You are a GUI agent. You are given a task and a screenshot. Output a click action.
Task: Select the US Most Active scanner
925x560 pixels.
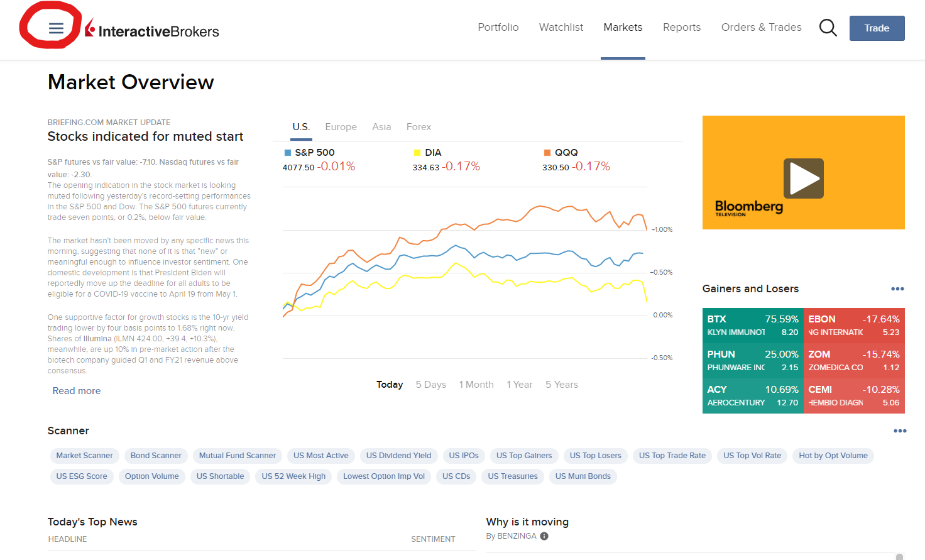point(320,456)
